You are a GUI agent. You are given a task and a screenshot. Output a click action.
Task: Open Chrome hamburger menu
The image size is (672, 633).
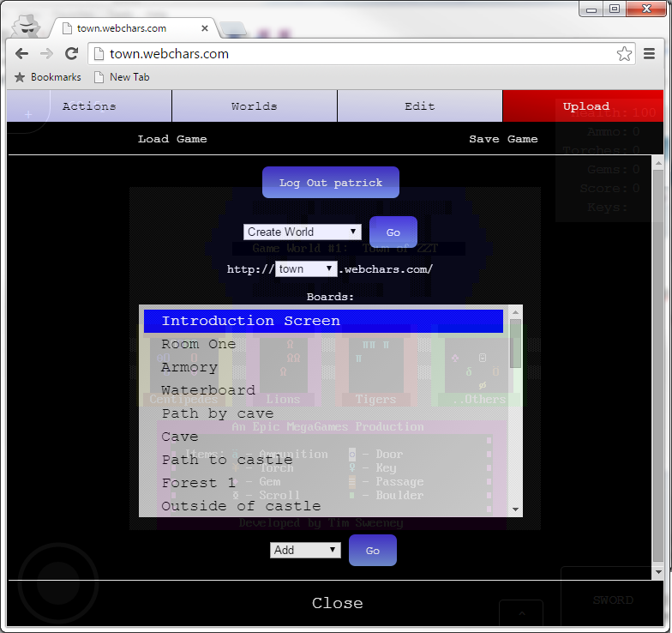[x=650, y=54]
